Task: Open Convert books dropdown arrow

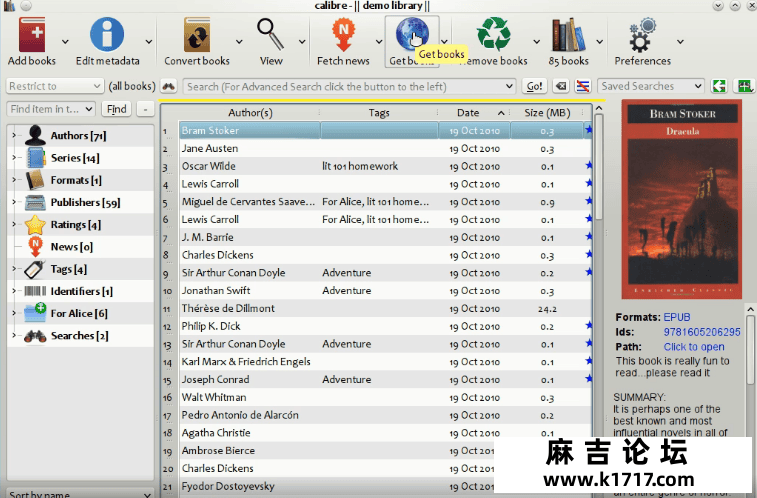Action: point(239,42)
